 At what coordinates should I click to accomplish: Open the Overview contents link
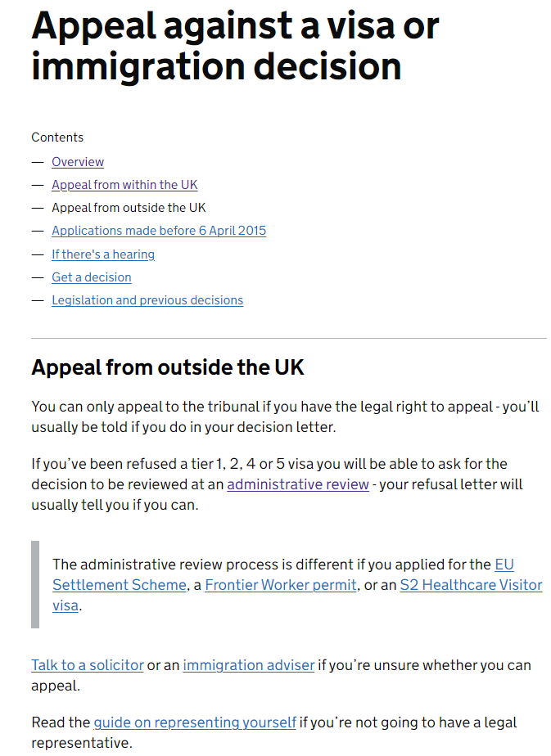[78, 162]
